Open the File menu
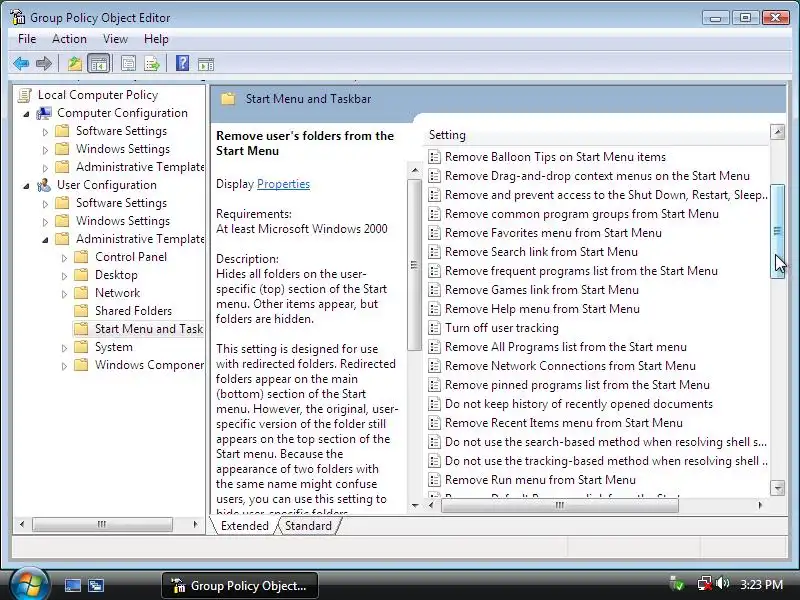Screen dimensions: 800x600 (x=27, y=39)
